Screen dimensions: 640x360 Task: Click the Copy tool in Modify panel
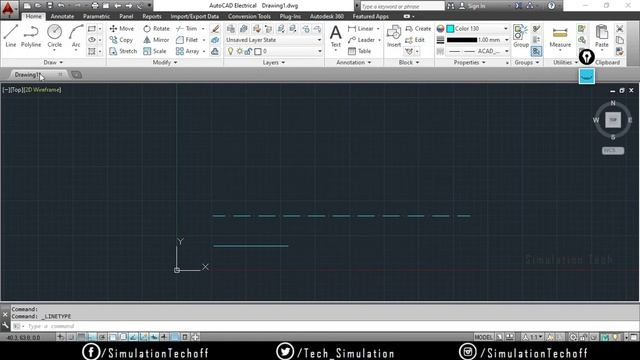121,40
